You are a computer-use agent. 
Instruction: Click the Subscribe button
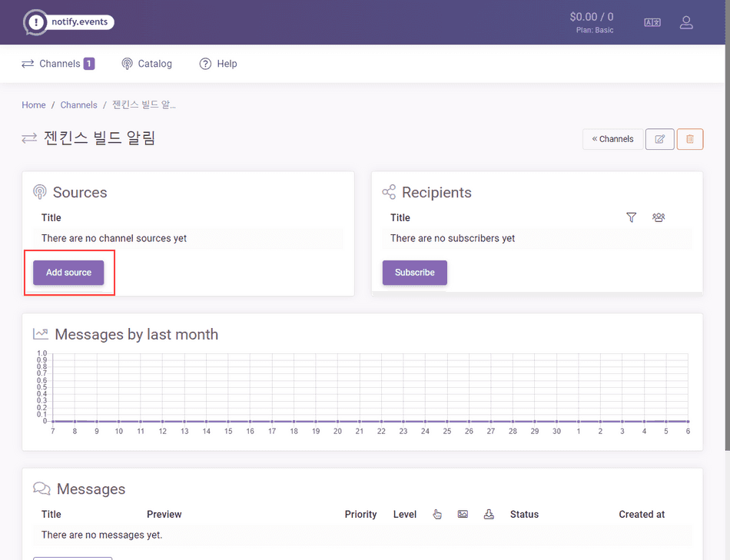[415, 273]
